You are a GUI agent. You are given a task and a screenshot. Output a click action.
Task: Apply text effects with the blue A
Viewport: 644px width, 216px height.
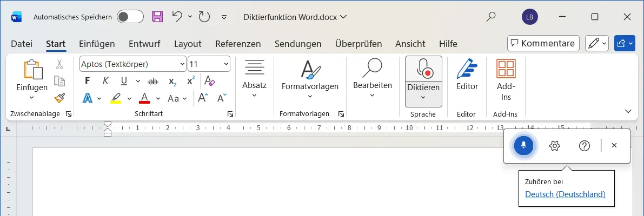point(88,98)
